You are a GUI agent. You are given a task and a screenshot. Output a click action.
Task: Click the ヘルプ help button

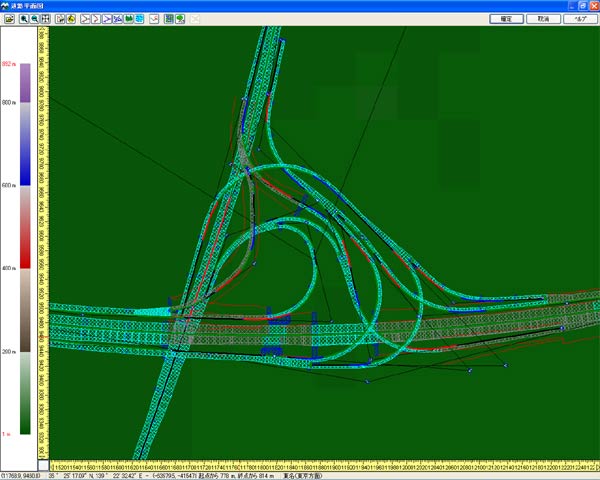(x=580, y=19)
